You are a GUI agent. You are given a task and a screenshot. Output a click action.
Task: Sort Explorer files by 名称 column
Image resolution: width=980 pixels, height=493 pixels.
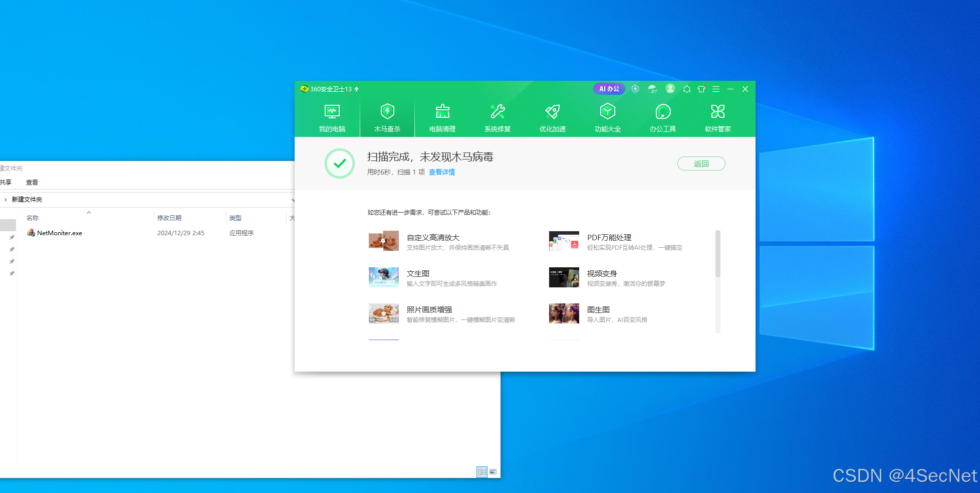click(x=33, y=218)
